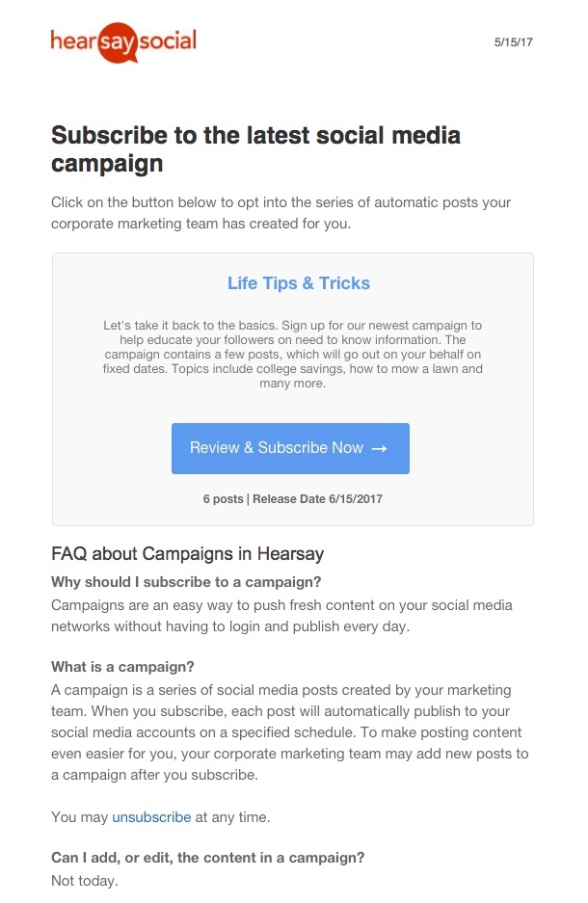Click the 'A campaign is a series' answer paragraph

click(290, 732)
